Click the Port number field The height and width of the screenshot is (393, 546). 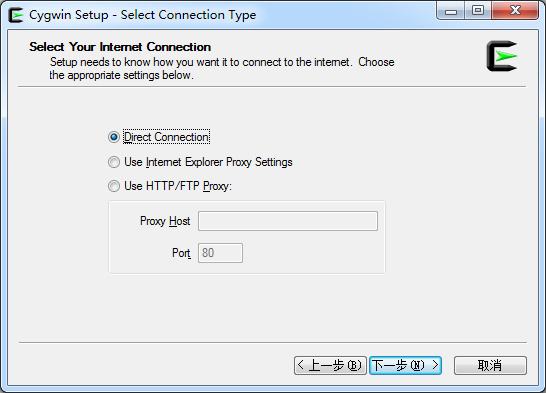pos(220,253)
